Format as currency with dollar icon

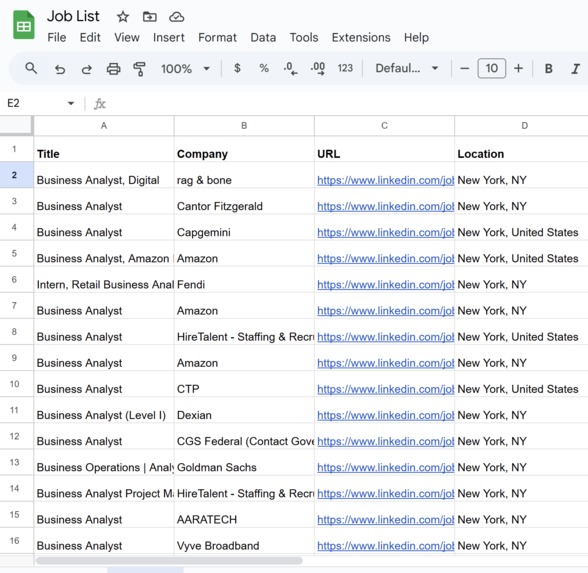[237, 68]
